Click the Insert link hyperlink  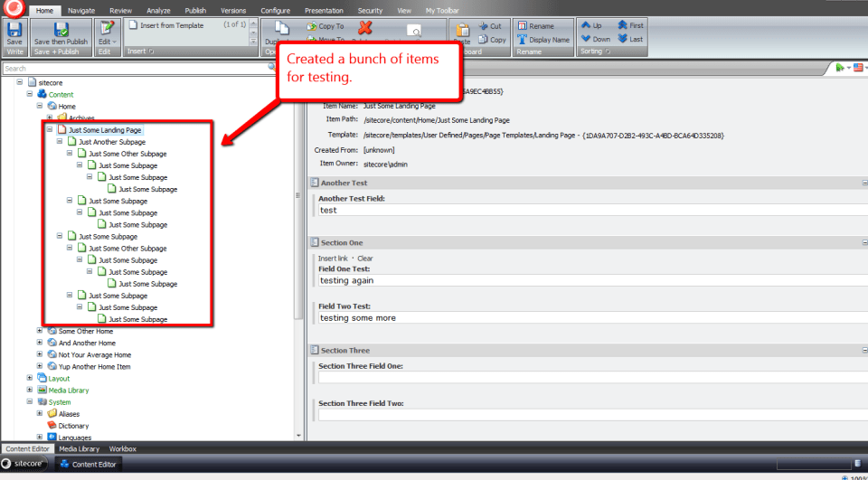(333, 259)
